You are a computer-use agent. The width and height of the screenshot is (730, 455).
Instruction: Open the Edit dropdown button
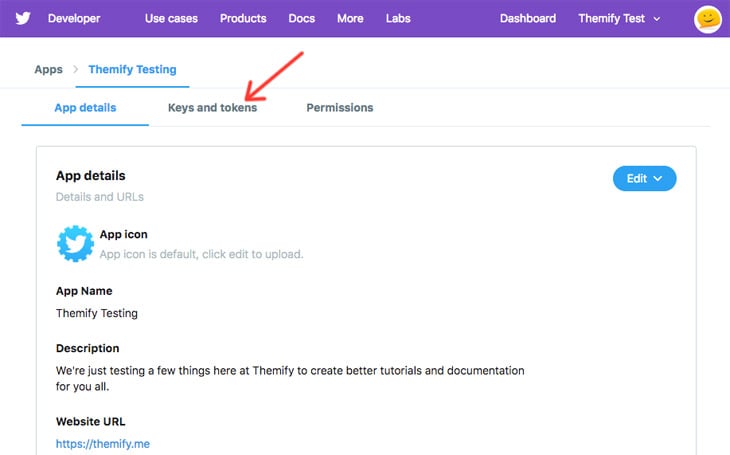[x=644, y=178]
